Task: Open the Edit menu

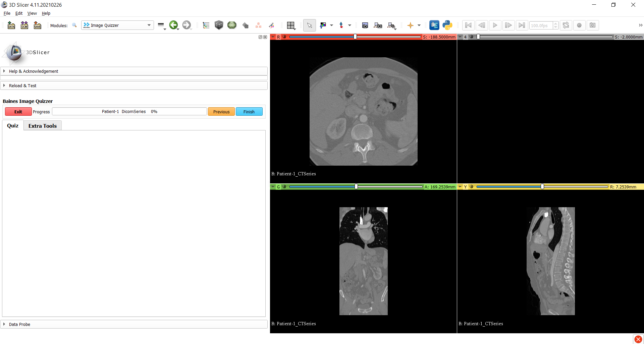Action: coord(19,13)
